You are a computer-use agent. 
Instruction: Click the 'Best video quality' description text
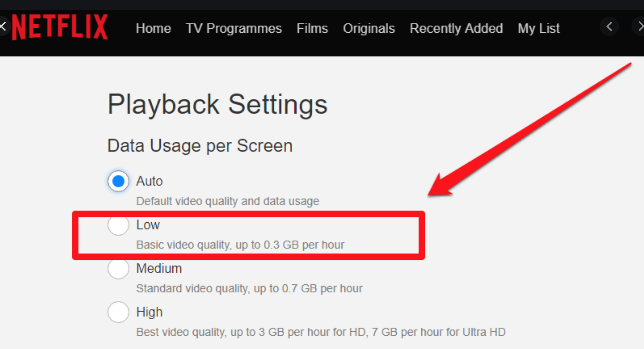[321, 332]
